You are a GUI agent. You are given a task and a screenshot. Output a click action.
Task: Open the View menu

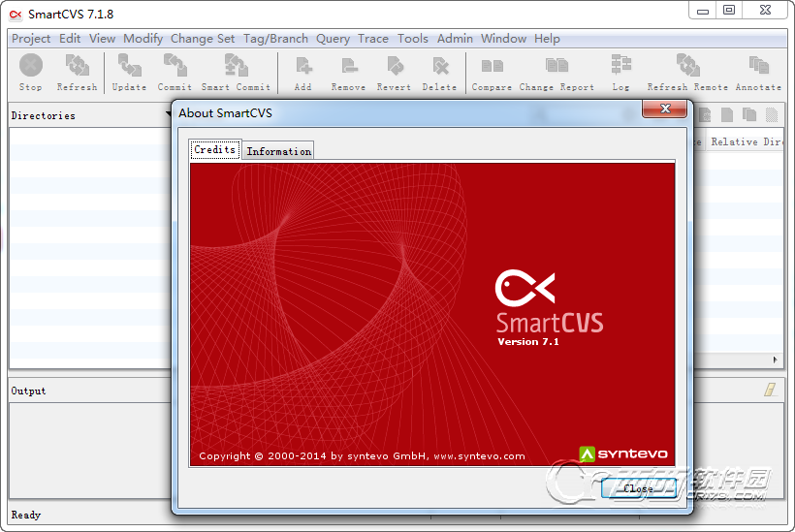103,39
